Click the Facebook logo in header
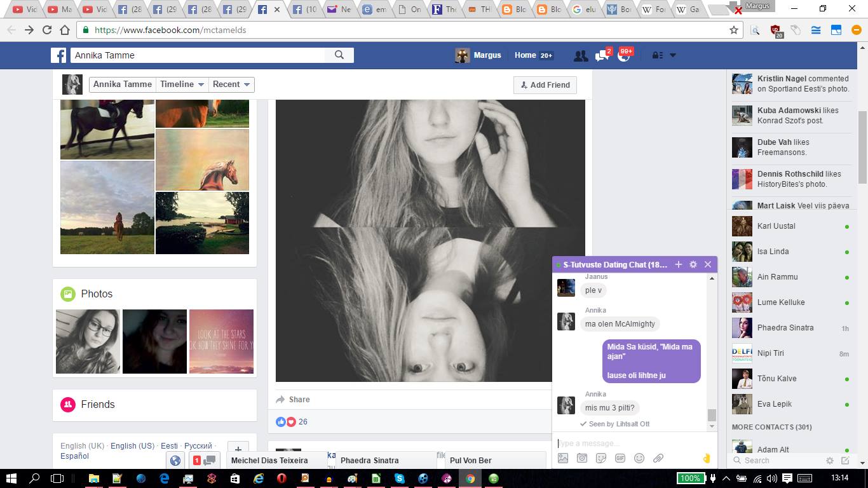868x488 pixels. tap(58, 55)
